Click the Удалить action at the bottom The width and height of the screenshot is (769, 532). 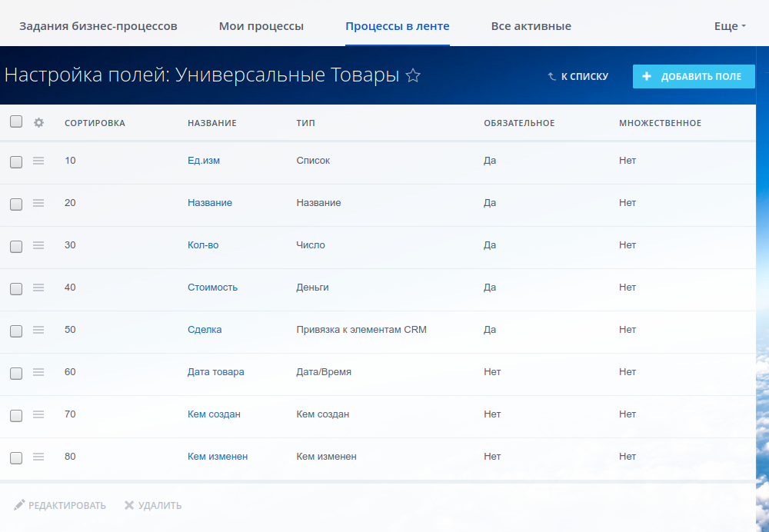coord(153,505)
